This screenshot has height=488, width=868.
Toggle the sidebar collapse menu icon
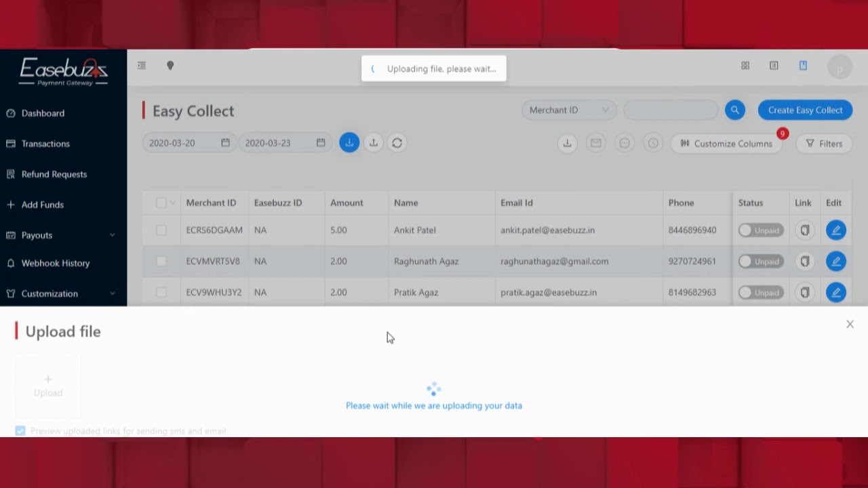point(142,66)
